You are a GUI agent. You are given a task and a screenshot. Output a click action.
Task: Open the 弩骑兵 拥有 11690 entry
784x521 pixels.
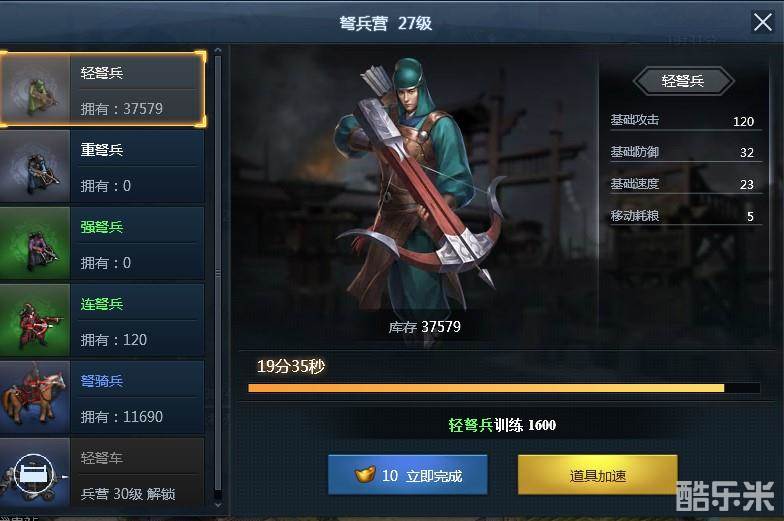(x=102, y=397)
